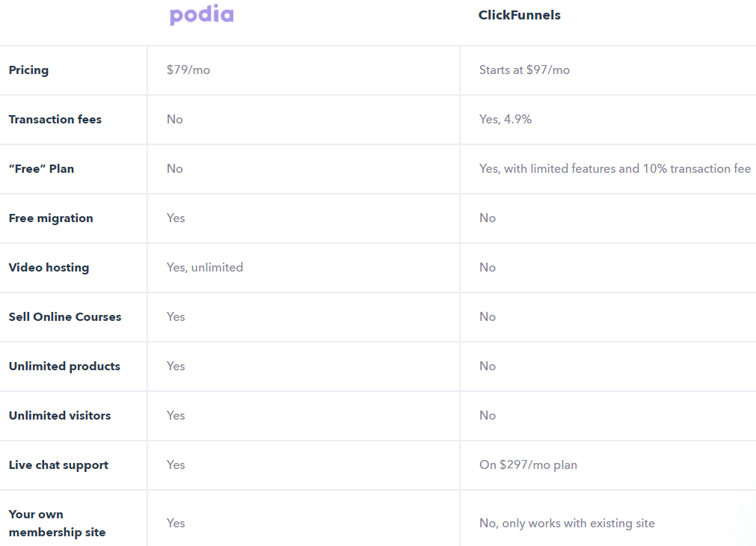This screenshot has height=546, width=756.
Task: Select Your own membership site label
Action: pos(57,524)
